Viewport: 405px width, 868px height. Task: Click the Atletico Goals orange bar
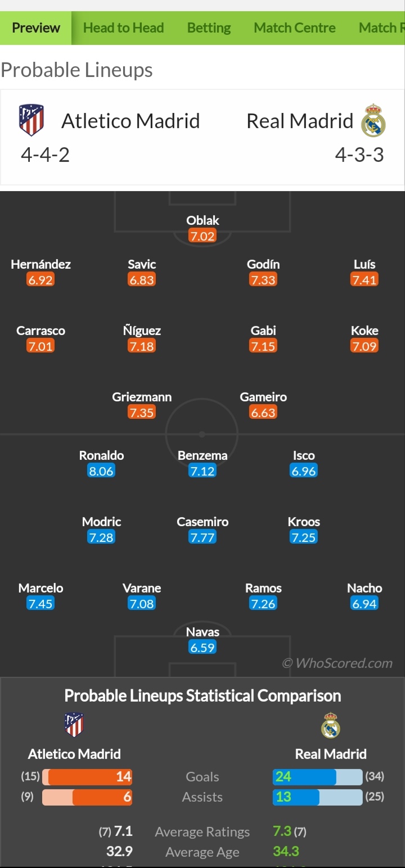click(x=87, y=777)
